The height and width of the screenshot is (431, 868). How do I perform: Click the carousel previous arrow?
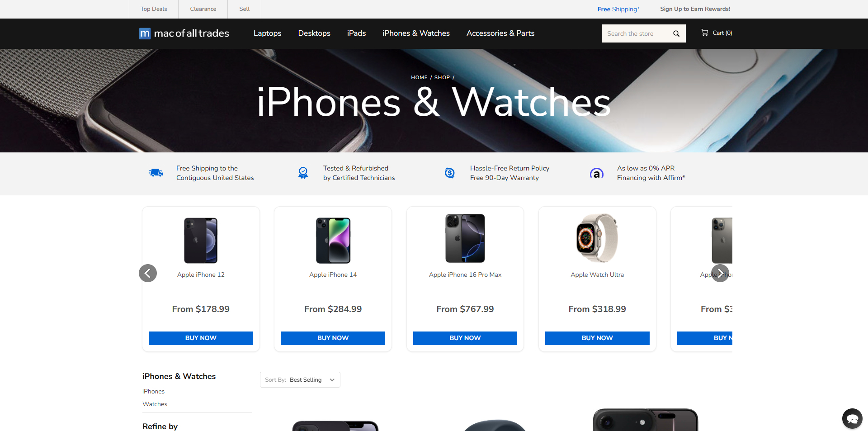tap(148, 273)
